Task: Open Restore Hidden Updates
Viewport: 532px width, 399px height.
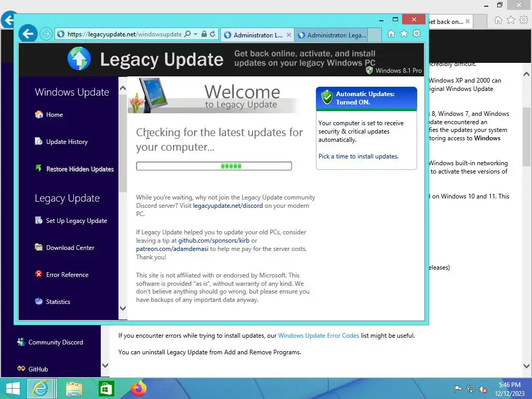Action: coord(79,169)
